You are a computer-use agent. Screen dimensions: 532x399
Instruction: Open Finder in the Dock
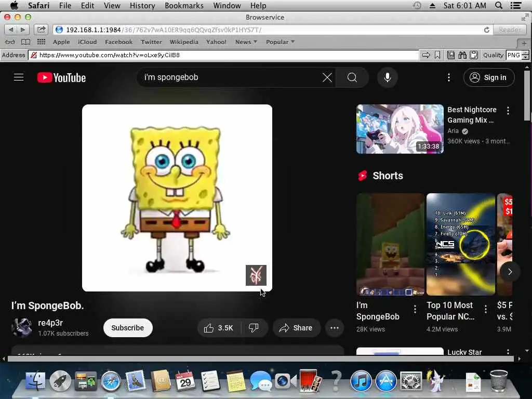[35, 381]
